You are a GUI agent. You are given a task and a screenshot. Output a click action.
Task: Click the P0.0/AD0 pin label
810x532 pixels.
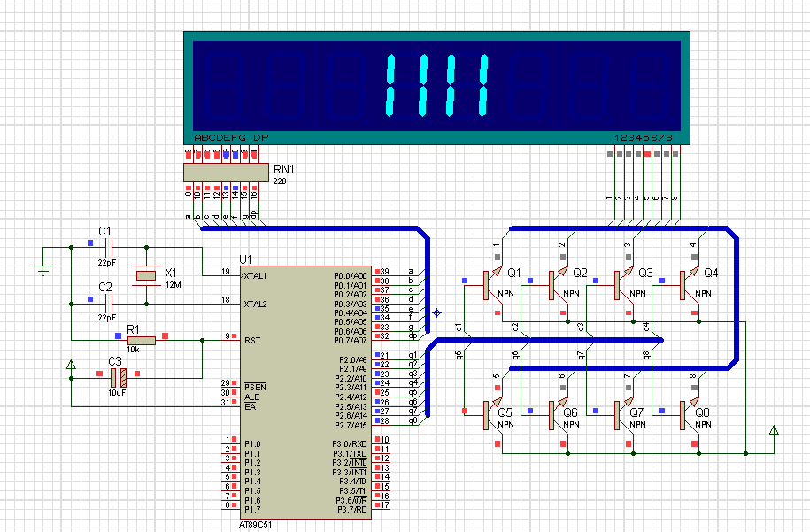[x=351, y=276]
